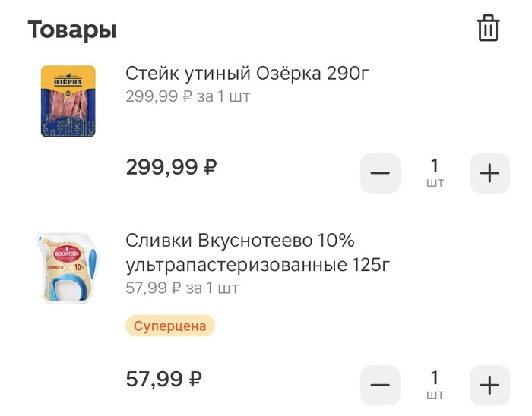
Task: Click the cream quantity number 1
Action: pyautogui.click(x=435, y=377)
